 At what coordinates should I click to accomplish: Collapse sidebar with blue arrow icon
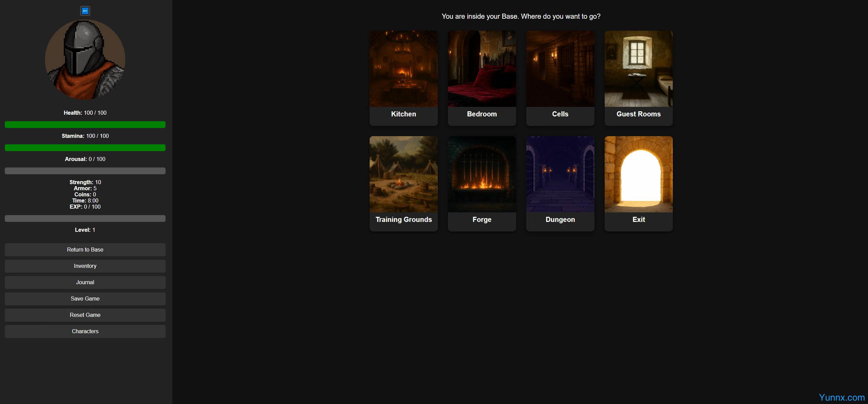click(85, 11)
